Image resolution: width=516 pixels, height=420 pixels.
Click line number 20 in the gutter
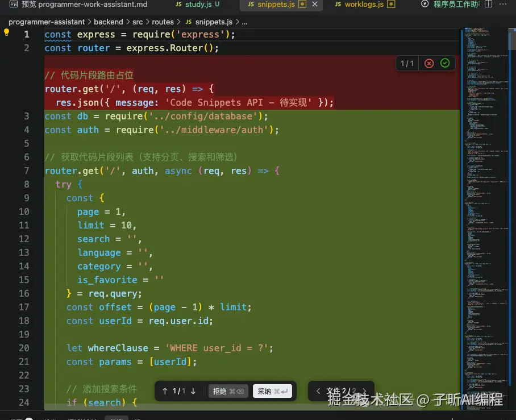coord(24,348)
